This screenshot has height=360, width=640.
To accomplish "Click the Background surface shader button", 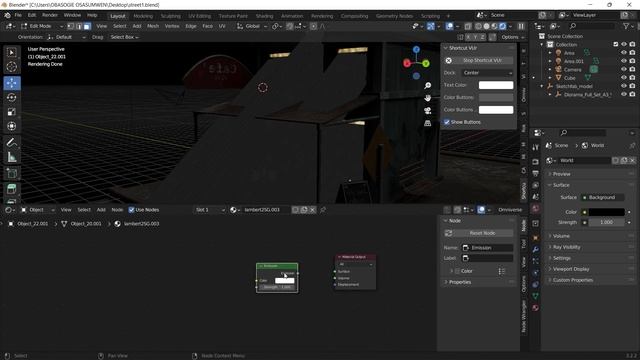I will pos(602,197).
